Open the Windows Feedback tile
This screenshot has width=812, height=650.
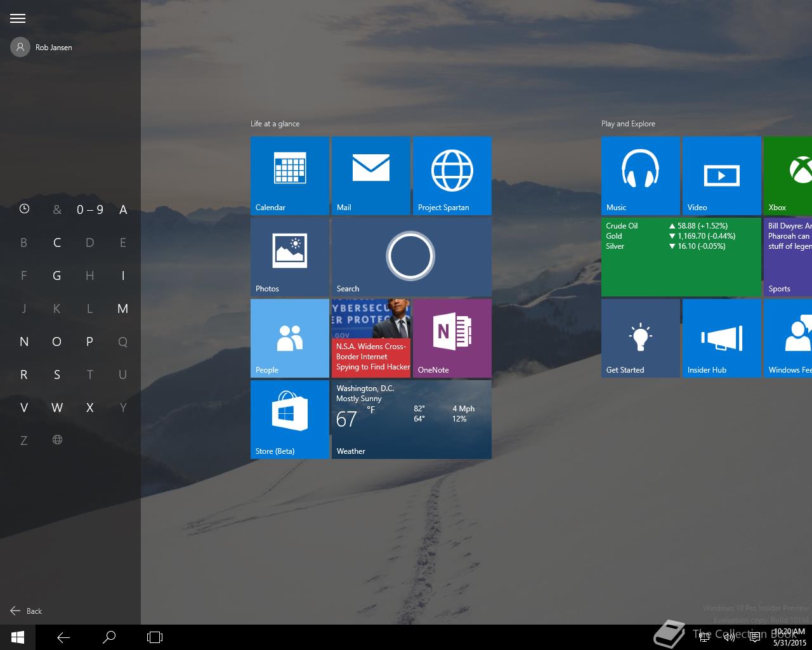point(788,338)
